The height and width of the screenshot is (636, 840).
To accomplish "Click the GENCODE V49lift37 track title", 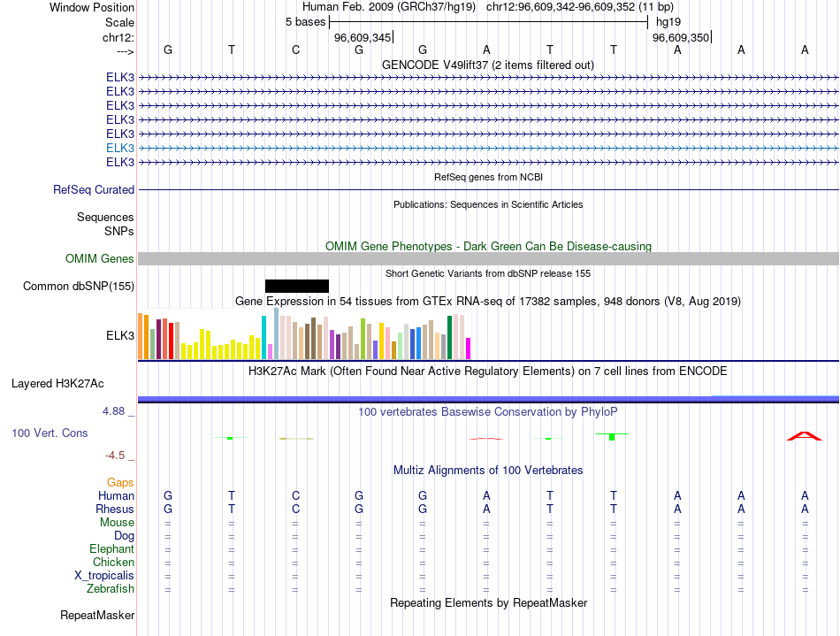I will [488, 65].
